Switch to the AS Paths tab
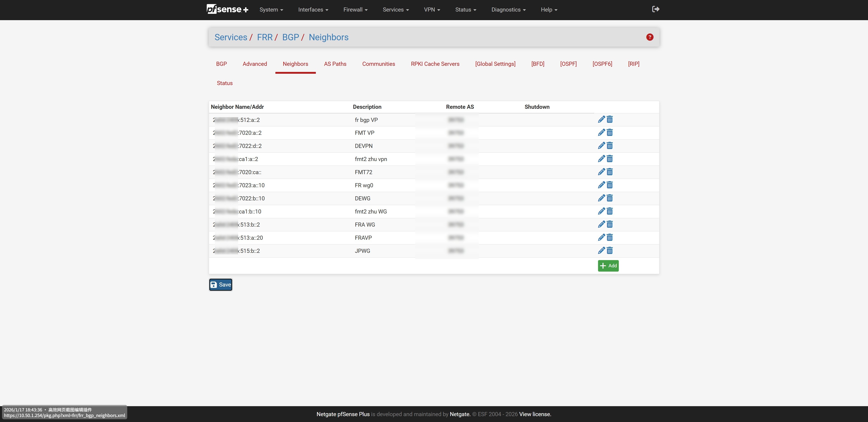Image resolution: width=868 pixels, height=422 pixels. point(335,64)
